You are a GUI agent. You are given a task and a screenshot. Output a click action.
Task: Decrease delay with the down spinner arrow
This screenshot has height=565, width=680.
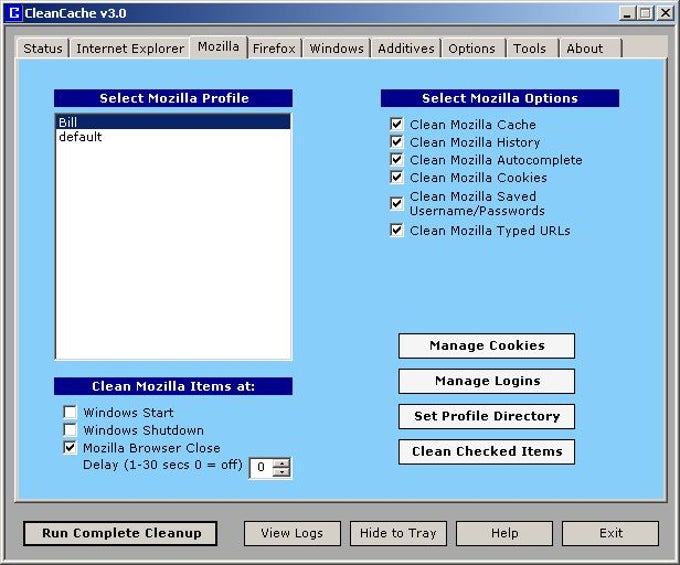click(x=281, y=472)
